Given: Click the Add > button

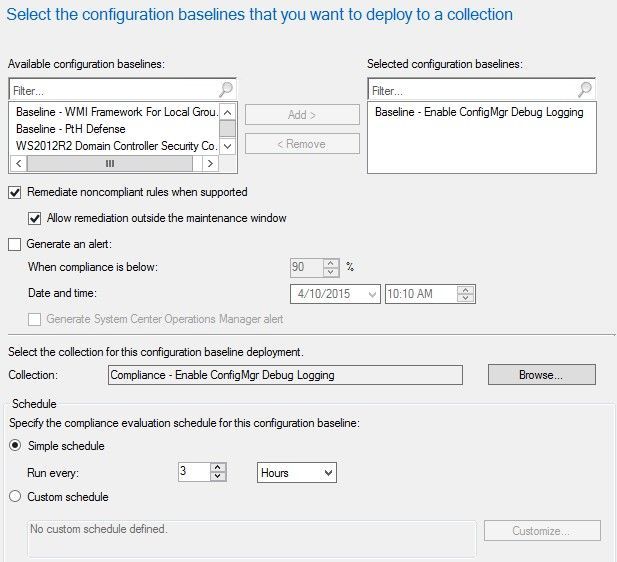Looking at the screenshot, I should click(x=302, y=115).
